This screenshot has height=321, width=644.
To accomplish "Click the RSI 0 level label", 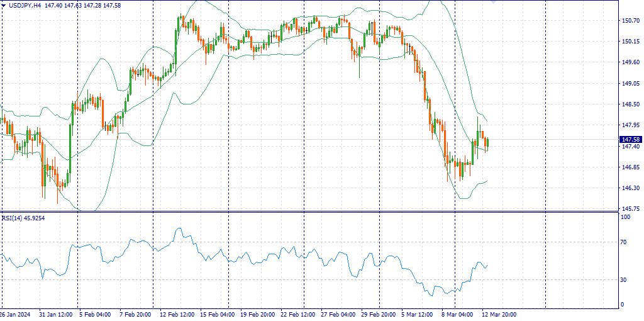I will [x=623, y=305].
